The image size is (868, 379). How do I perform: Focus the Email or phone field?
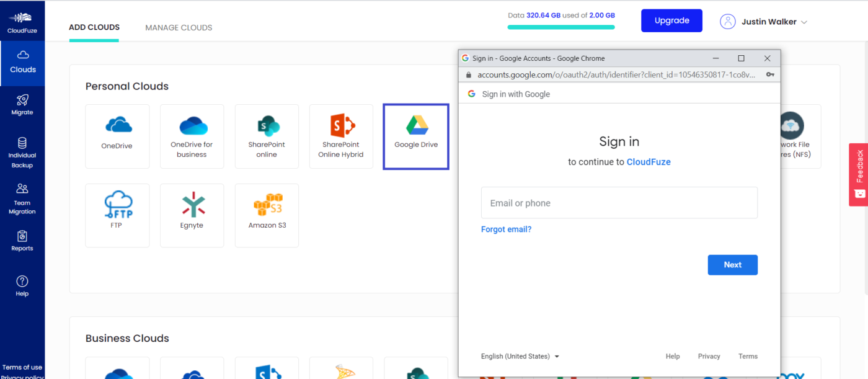[619, 203]
